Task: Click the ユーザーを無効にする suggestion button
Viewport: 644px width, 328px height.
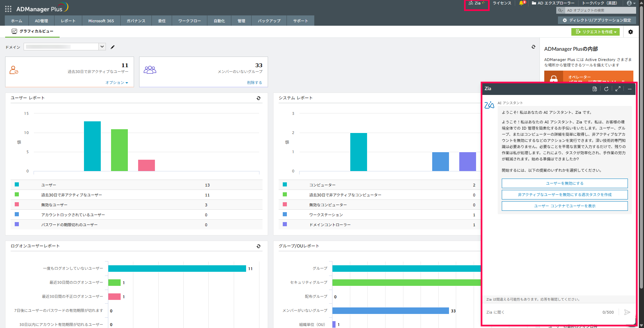Action: coord(564,183)
